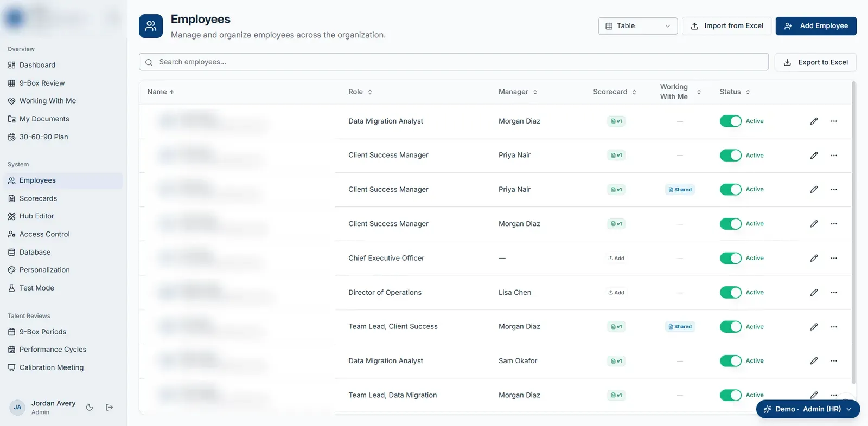Sort by the Manager column
This screenshot has width=868, height=426.
(x=518, y=92)
